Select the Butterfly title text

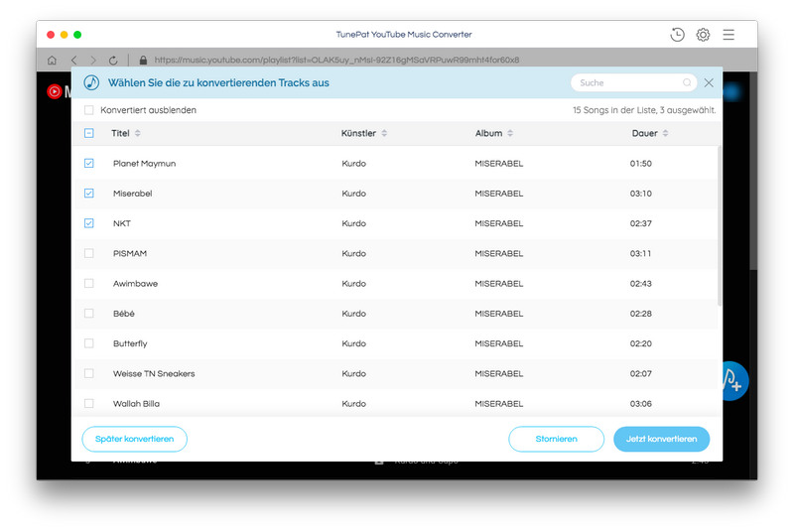pyautogui.click(x=130, y=343)
